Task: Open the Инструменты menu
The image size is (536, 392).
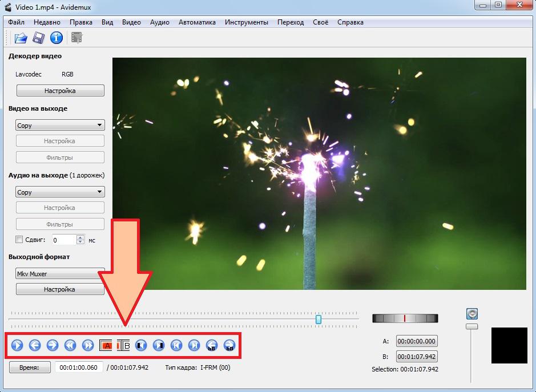Action: click(246, 22)
